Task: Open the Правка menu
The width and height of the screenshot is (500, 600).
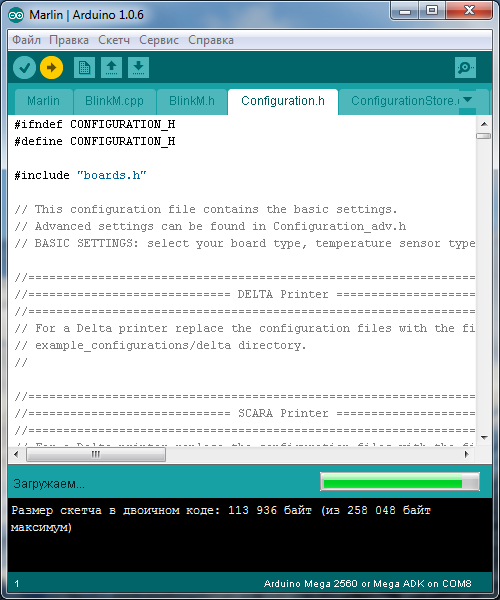Action: click(x=69, y=40)
